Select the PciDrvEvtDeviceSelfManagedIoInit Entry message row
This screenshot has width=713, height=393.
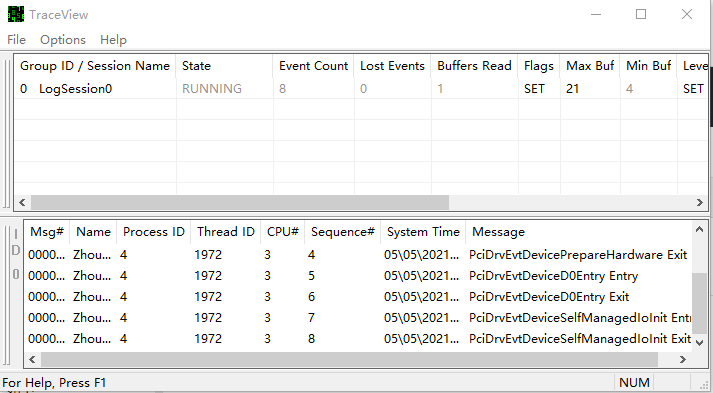[x=358, y=317]
